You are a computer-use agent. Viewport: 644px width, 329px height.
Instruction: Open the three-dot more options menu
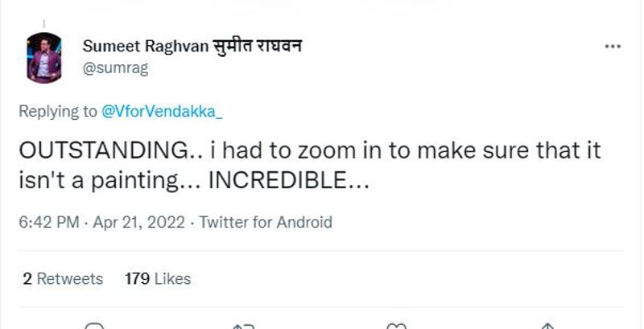[613, 47]
